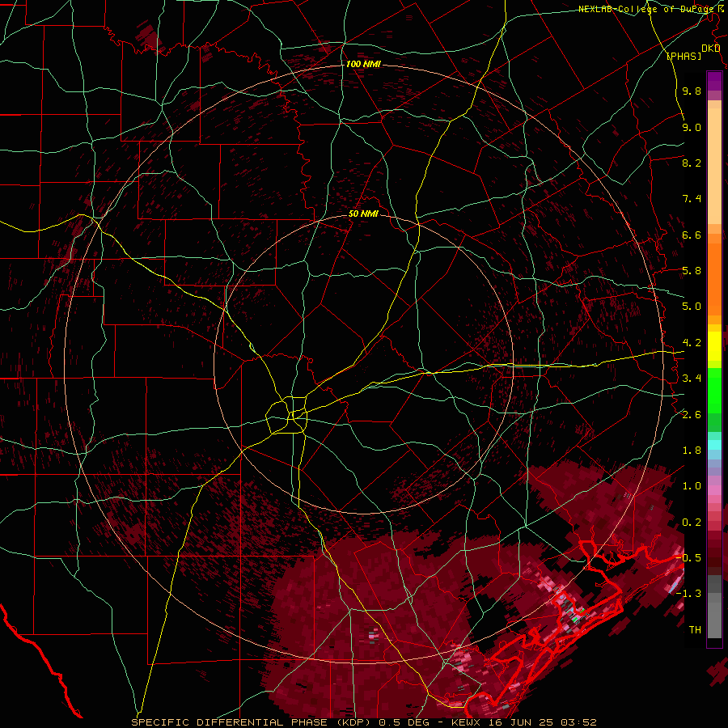Viewport: 728px width, 728px height.
Task: Pick the orange color bar segment
Action: point(714,279)
